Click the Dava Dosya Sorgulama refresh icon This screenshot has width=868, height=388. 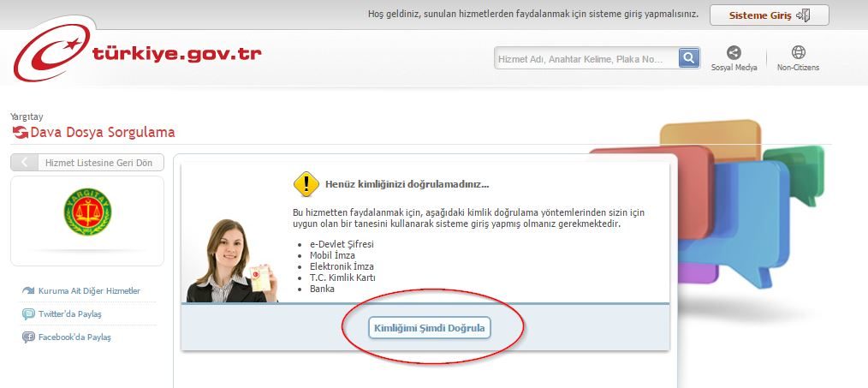20,133
